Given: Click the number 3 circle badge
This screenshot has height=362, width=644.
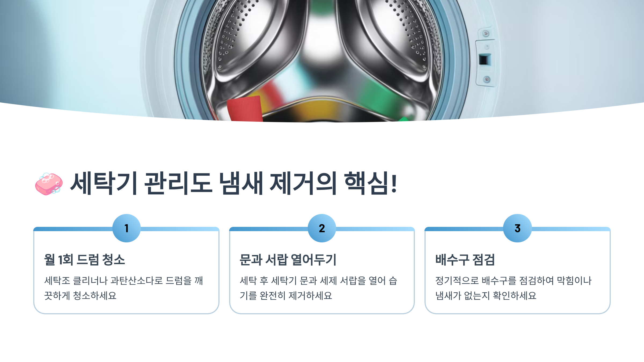Looking at the screenshot, I should coord(517,228).
